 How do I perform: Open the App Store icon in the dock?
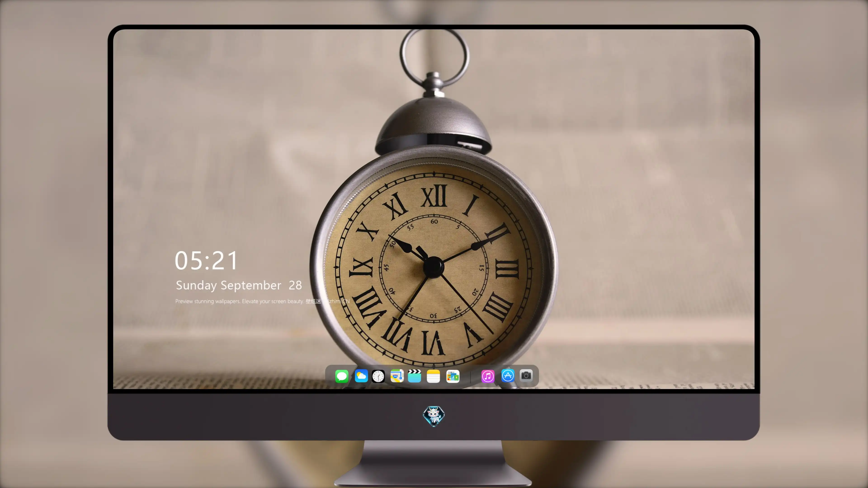coord(508,375)
